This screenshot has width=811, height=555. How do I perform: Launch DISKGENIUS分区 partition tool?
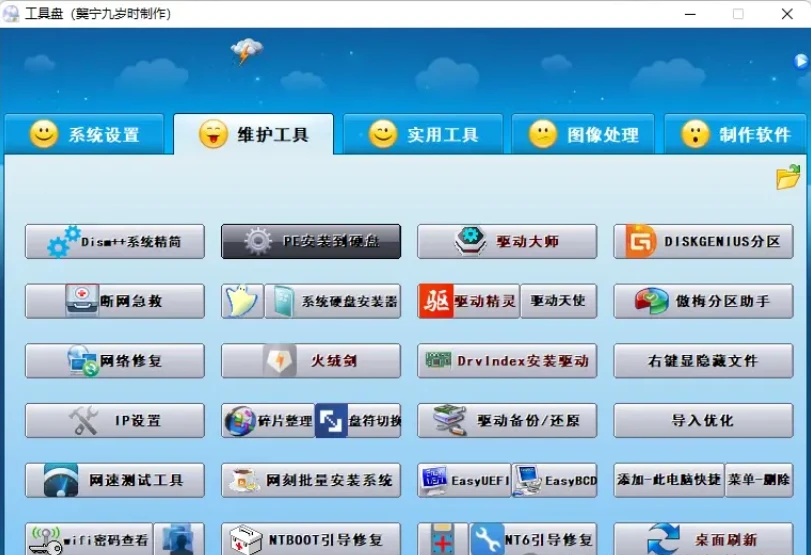coord(703,242)
